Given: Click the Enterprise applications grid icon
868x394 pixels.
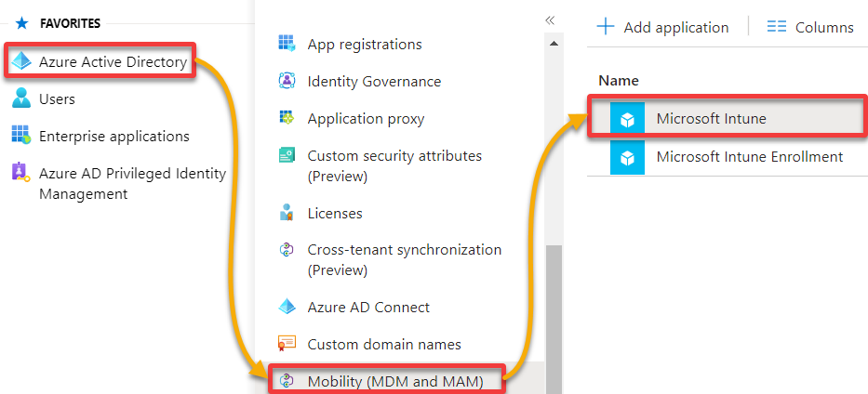Looking at the screenshot, I should point(21,136).
